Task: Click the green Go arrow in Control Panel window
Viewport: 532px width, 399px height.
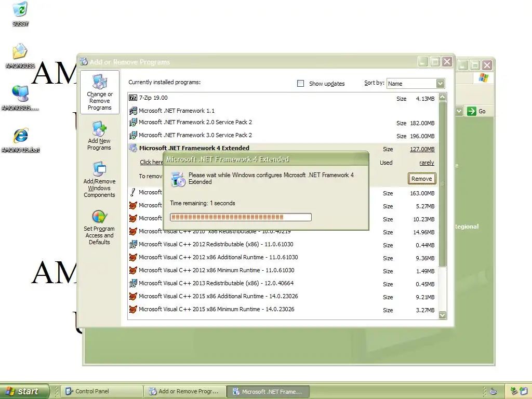Action: pos(472,111)
